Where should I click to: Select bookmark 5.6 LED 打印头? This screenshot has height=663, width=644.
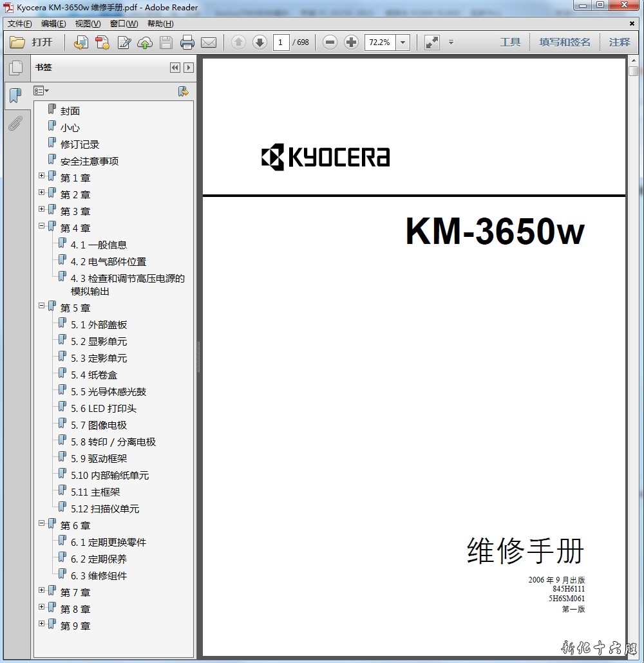click(x=104, y=409)
